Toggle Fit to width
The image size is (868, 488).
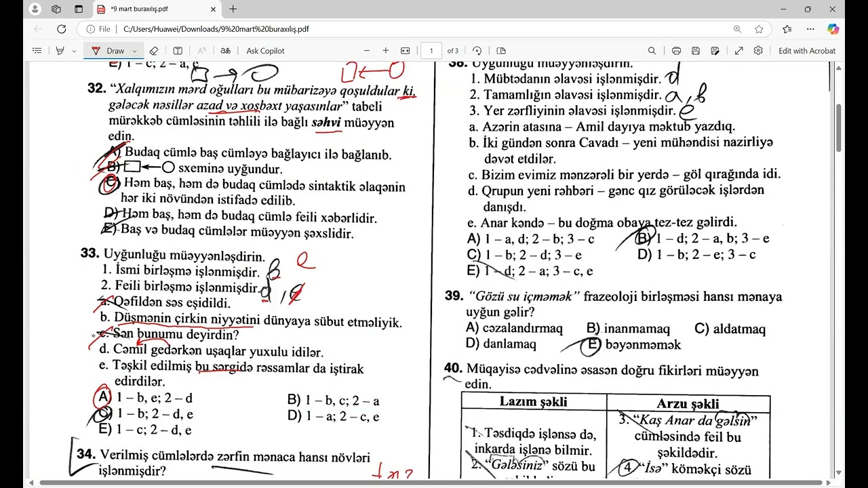pyautogui.click(x=406, y=51)
